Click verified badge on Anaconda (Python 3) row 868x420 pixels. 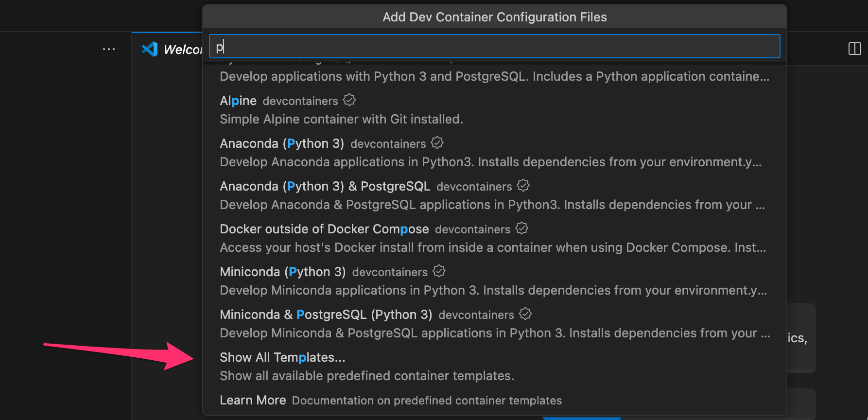pyautogui.click(x=437, y=143)
